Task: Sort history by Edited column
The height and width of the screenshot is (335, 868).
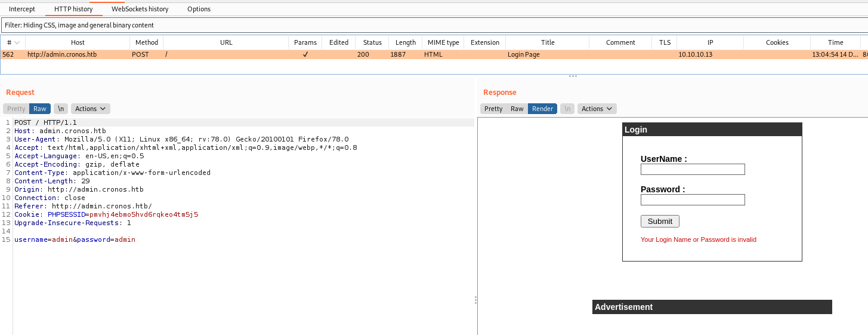Action: 339,42
